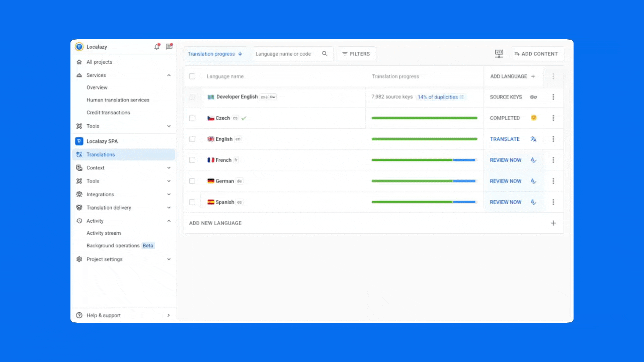This screenshot has width=644, height=362.
Task: Click the review icon in German row
Action: tap(533, 181)
